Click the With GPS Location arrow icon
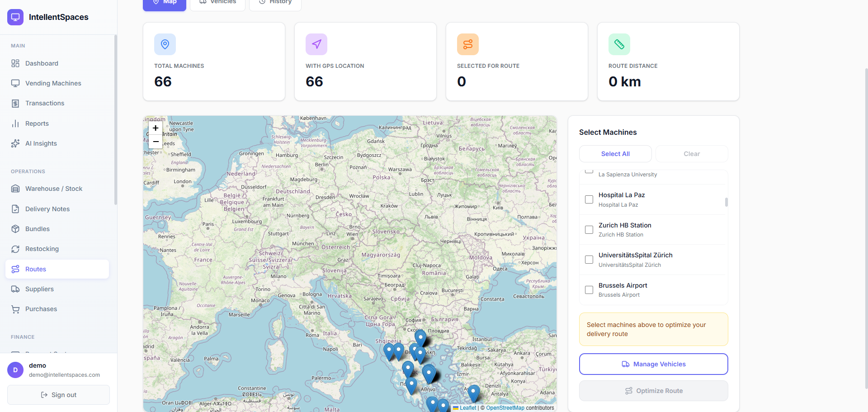The height and width of the screenshot is (412, 868). point(316,44)
